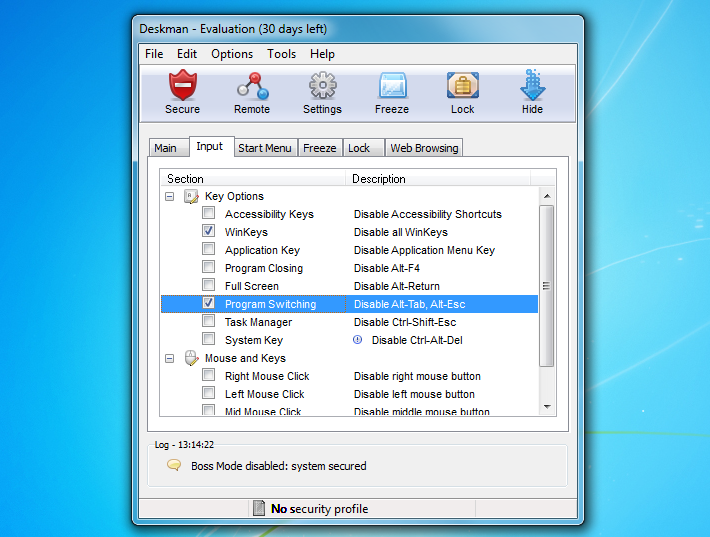This screenshot has width=710, height=537.
Task: Select the Right Mouse Click label
Action: click(267, 376)
